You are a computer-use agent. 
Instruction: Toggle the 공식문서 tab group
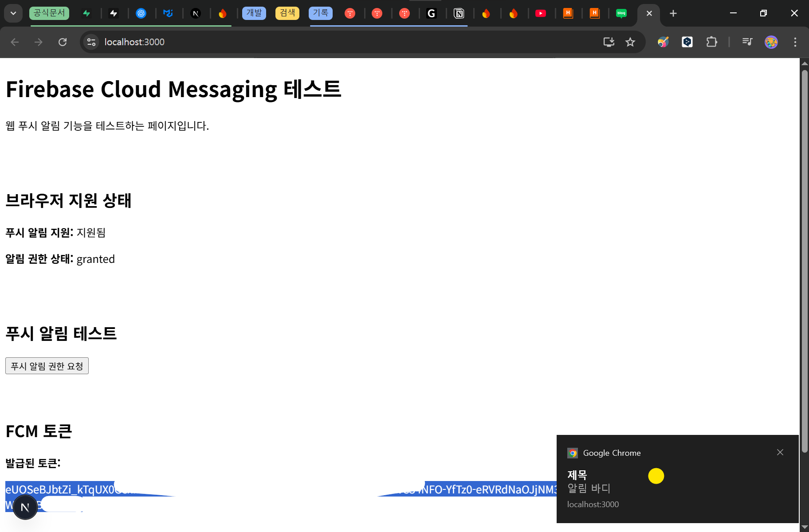(x=50, y=13)
